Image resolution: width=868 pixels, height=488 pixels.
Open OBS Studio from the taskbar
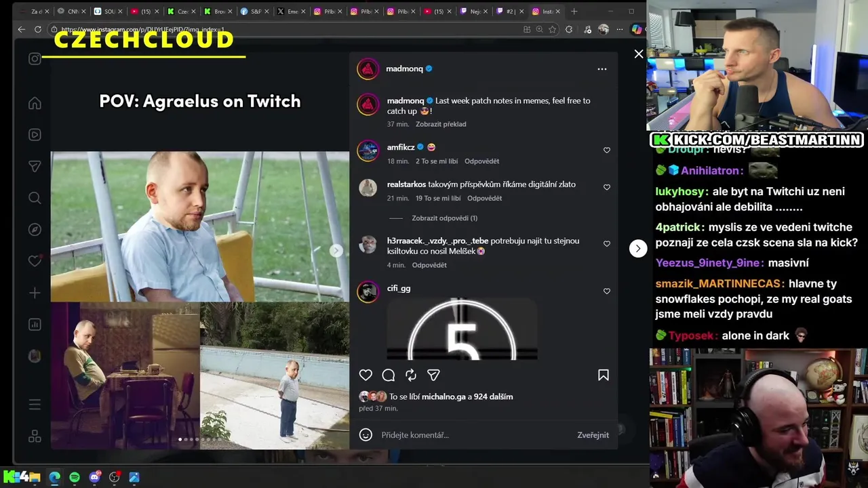click(x=115, y=477)
